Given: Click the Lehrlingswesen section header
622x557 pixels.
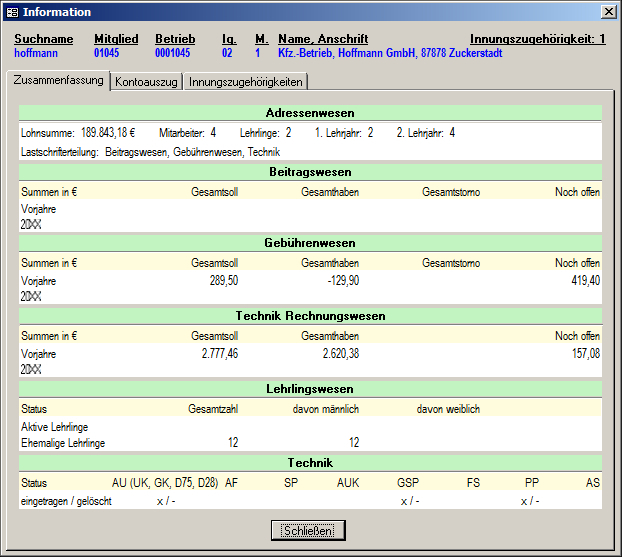Looking at the screenshot, I should (310, 389).
